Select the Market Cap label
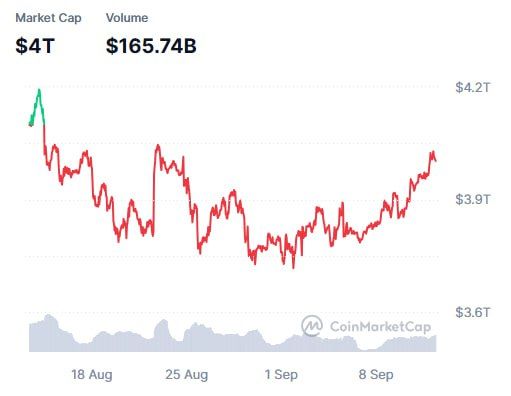Image resolution: width=511 pixels, height=396 pixels. [x=48, y=18]
